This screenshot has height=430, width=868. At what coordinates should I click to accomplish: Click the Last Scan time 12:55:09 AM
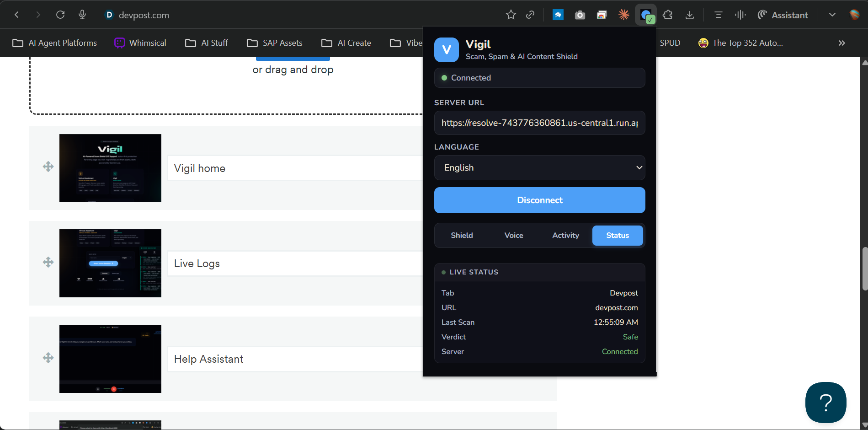tap(616, 322)
